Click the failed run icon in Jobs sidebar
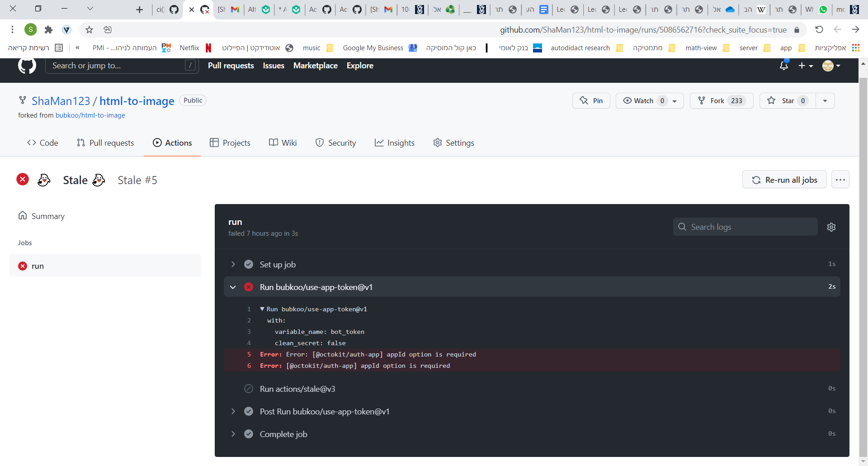This screenshot has height=466, width=868. tap(23, 266)
